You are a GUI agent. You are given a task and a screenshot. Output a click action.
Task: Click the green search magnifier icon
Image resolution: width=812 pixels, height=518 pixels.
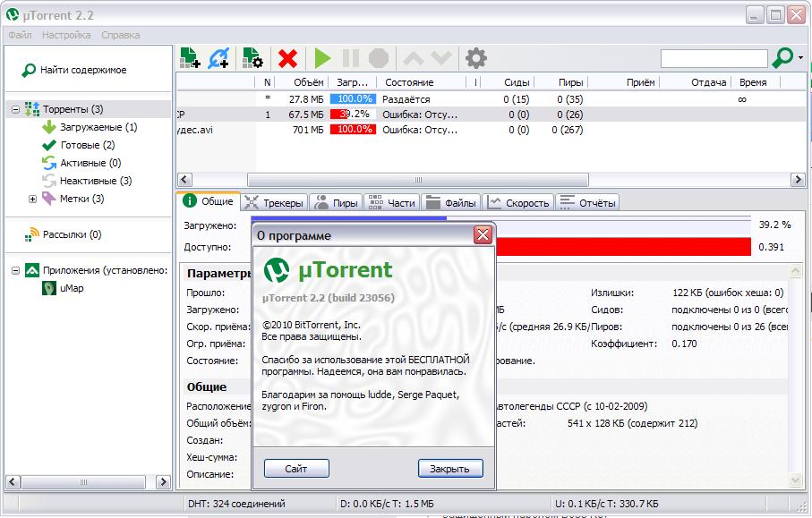tap(782, 58)
